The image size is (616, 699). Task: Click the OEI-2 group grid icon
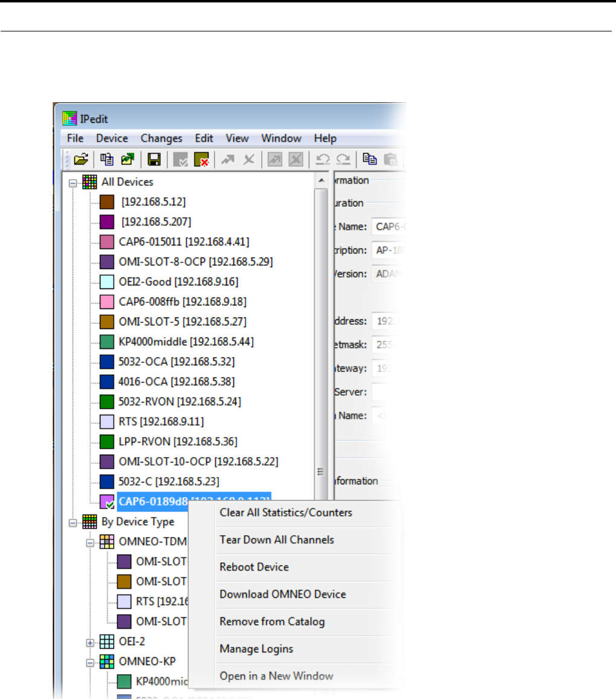(106, 642)
